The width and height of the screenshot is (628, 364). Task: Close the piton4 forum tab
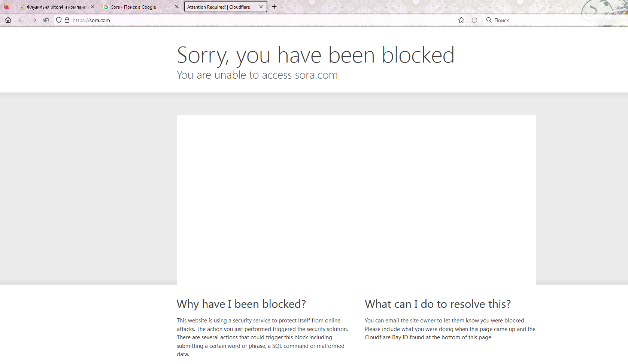tap(92, 7)
